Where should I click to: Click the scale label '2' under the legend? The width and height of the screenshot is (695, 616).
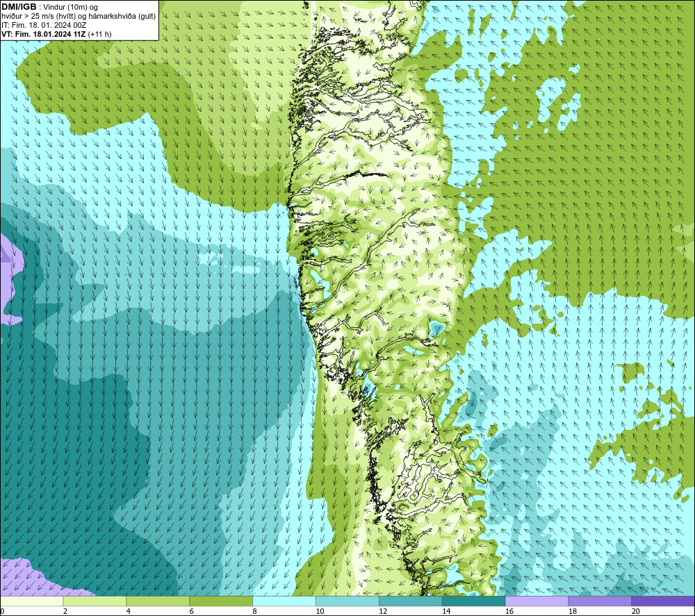[x=65, y=611]
